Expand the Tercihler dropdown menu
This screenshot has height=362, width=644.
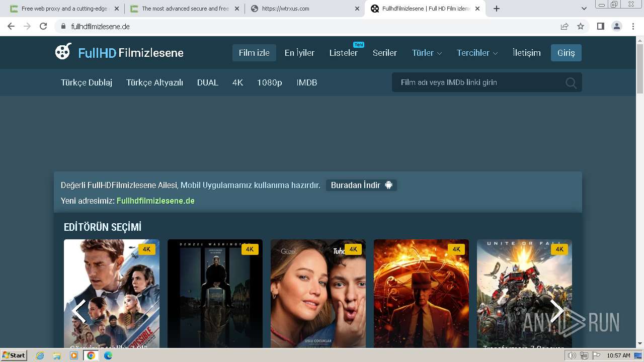point(477,53)
